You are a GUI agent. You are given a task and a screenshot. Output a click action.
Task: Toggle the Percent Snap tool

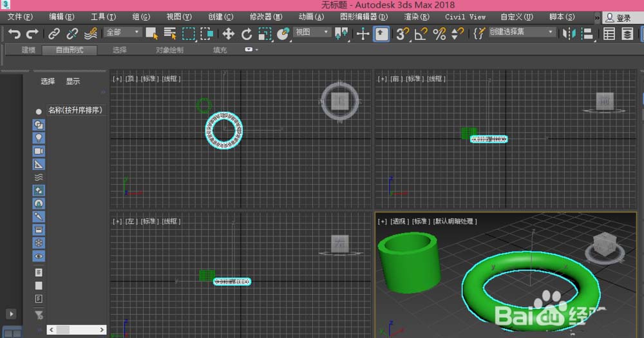(439, 33)
